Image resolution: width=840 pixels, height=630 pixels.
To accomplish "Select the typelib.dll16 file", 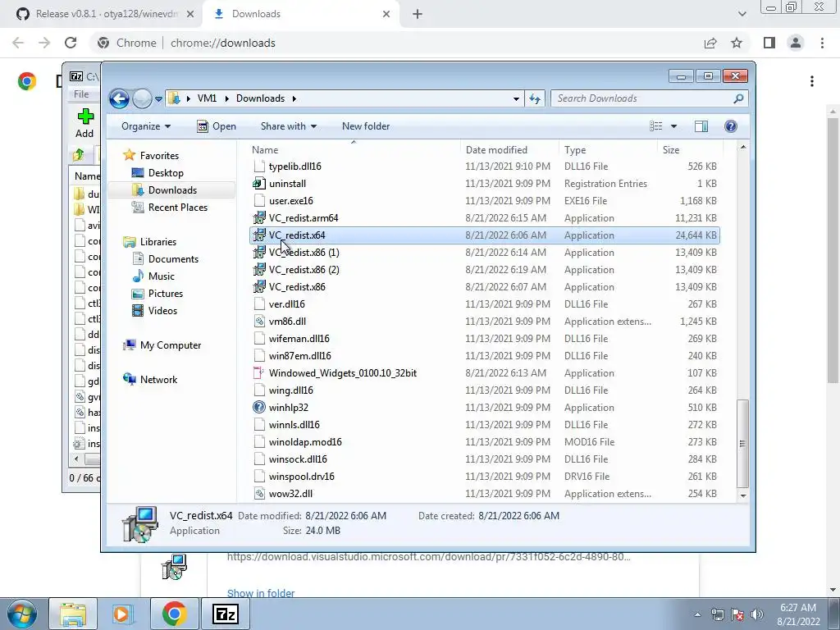I will click(x=295, y=167).
